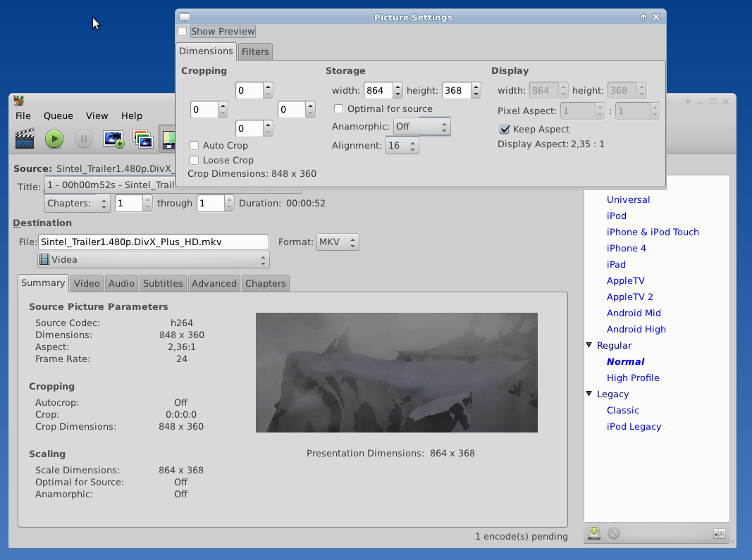Image resolution: width=752 pixels, height=560 pixels.
Task: Select the AppleTV 2 preset
Action: click(629, 297)
